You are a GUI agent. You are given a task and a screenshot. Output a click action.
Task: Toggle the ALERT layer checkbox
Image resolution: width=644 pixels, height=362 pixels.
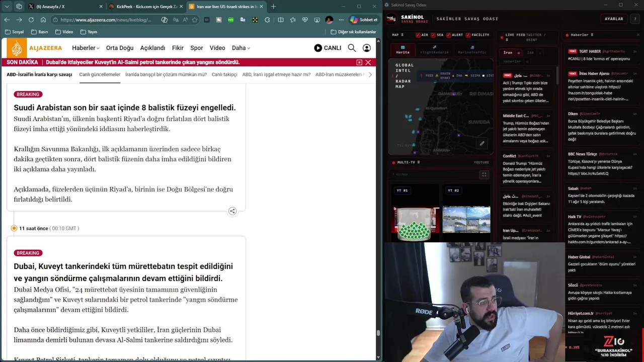pos(448,35)
